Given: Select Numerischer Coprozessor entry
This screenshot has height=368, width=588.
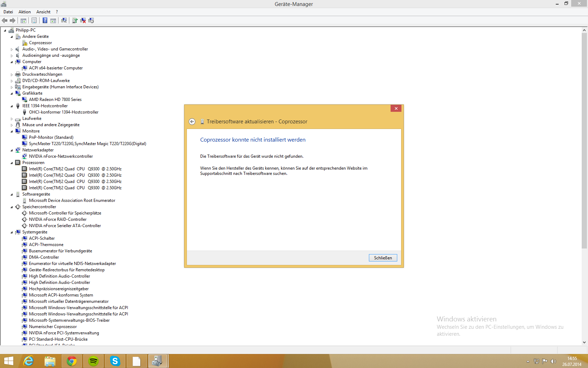Looking at the screenshot, I should [x=53, y=327].
